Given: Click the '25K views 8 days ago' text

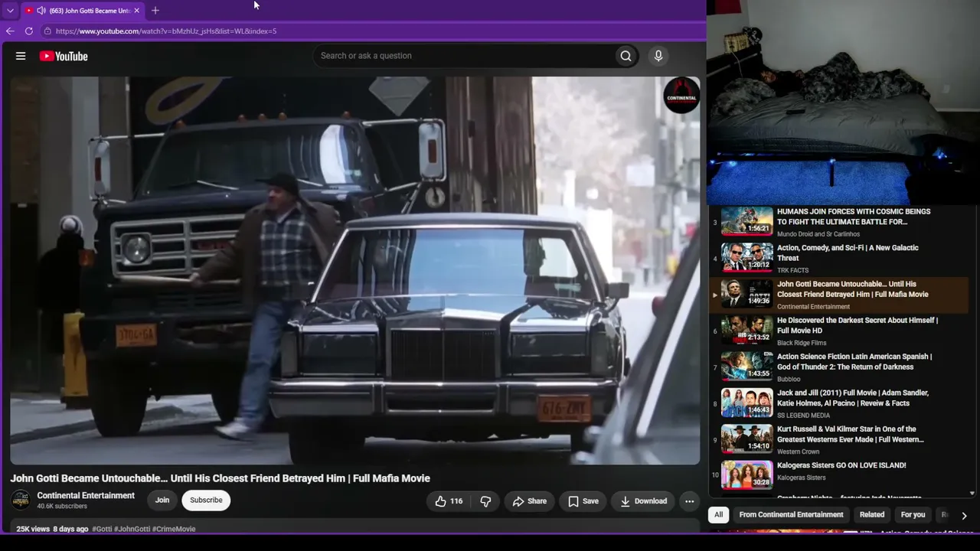Looking at the screenshot, I should pos(52,529).
